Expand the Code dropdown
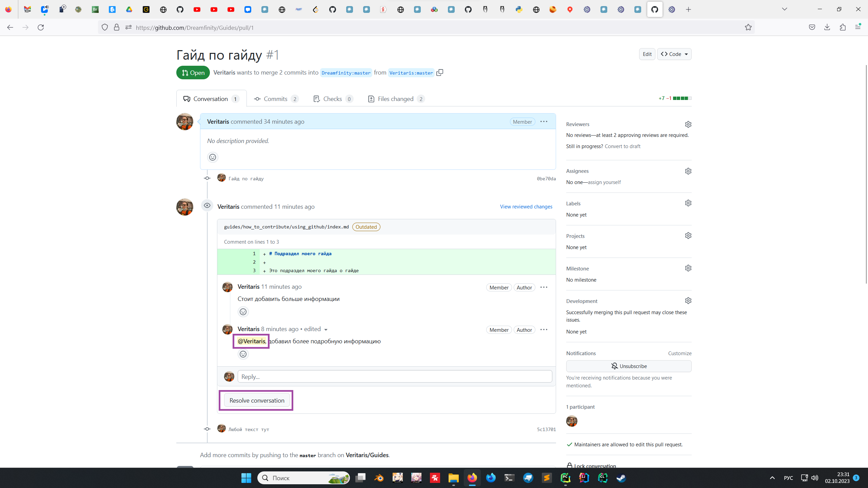 (674, 54)
